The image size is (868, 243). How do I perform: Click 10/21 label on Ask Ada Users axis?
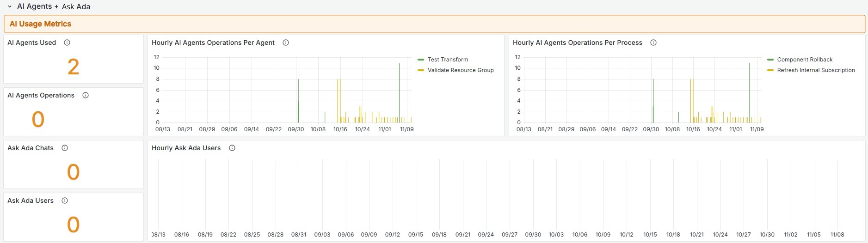point(697,235)
